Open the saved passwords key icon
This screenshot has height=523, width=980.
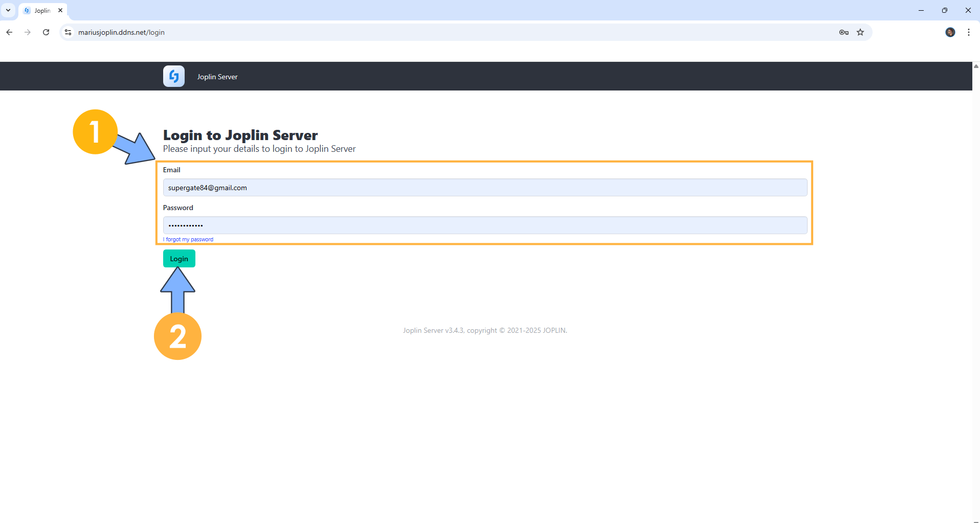844,32
